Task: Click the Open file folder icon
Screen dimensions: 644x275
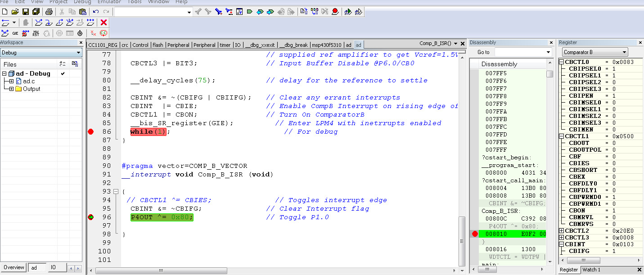Action: pyautogui.click(x=15, y=12)
